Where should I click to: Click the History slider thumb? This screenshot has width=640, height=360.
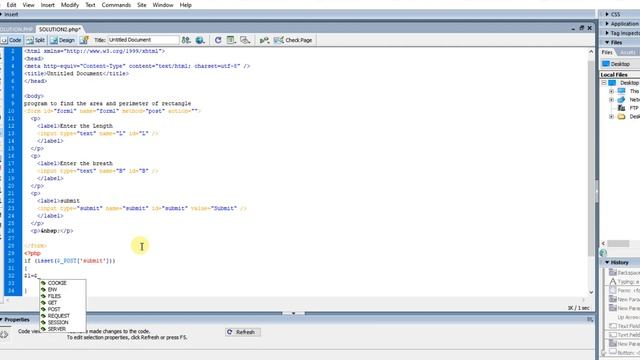tap(604, 353)
